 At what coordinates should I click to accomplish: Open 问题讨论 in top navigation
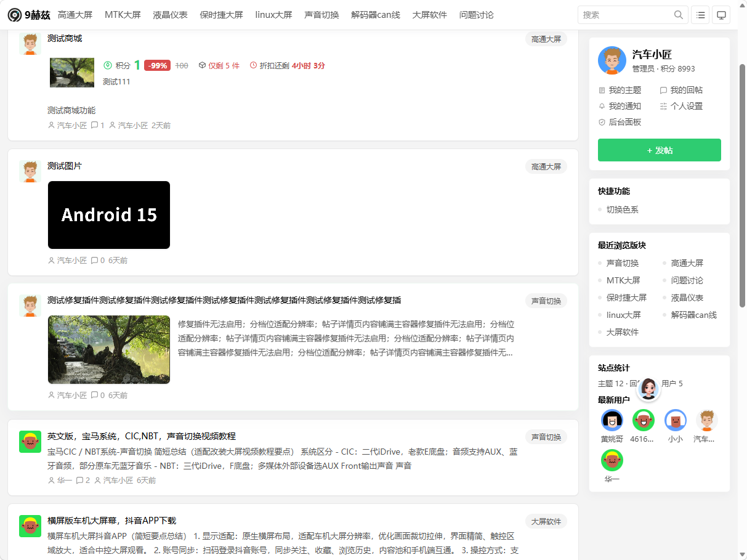click(477, 15)
